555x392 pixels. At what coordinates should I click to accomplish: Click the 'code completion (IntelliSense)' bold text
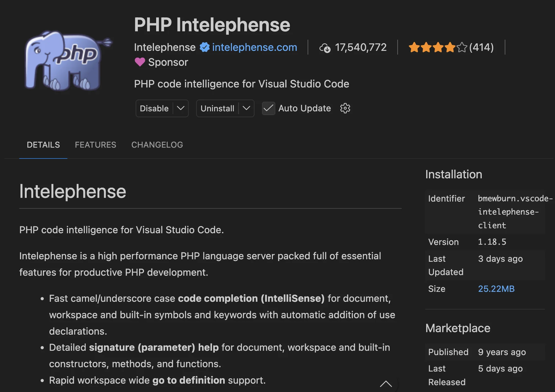[251, 298]
